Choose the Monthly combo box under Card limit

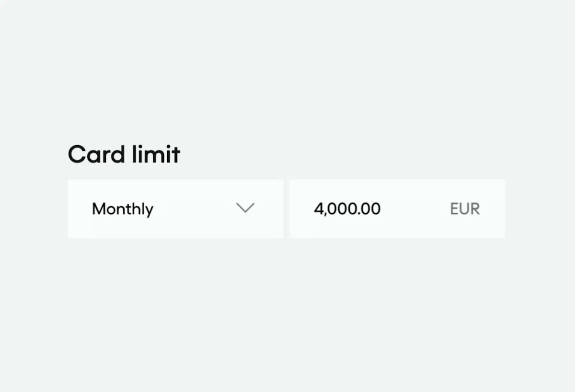point(175,208)
